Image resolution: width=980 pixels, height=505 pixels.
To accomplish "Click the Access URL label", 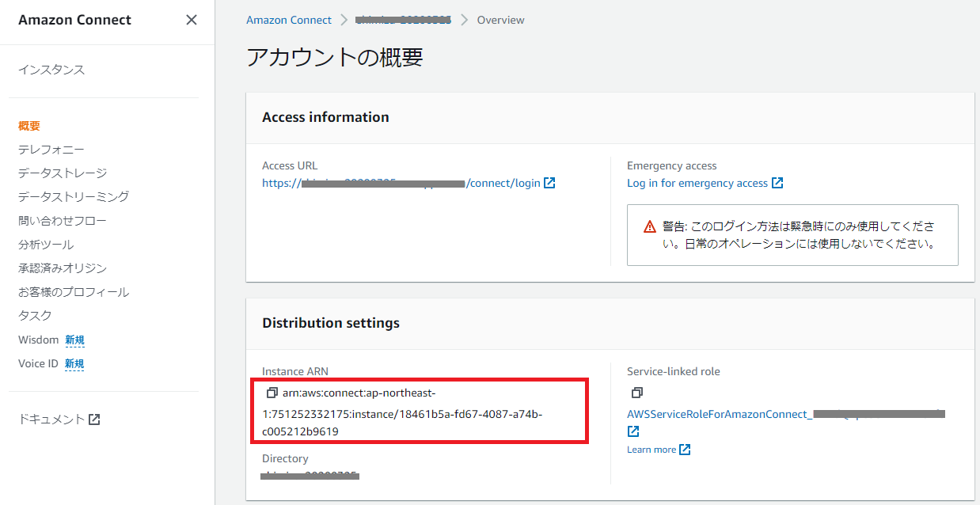I will [x=290, y=165].
